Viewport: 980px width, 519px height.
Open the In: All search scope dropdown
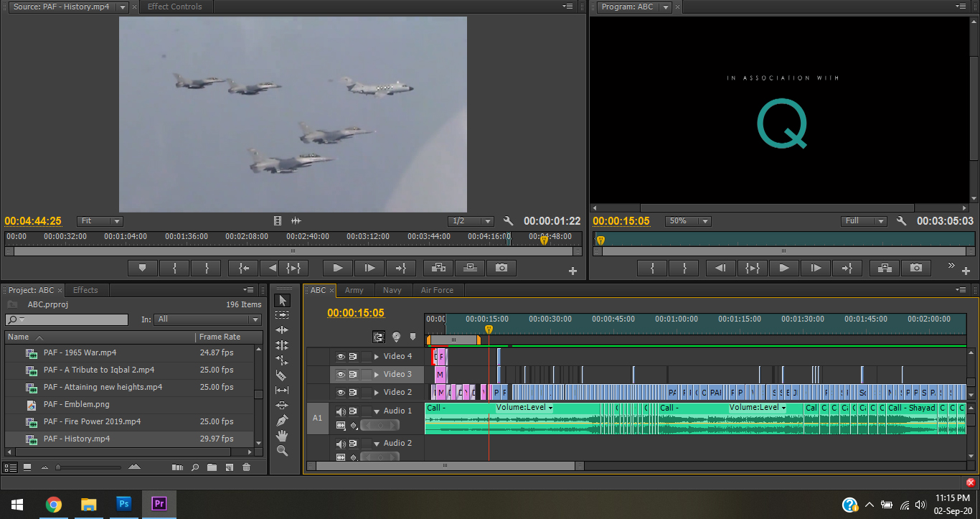207,319
